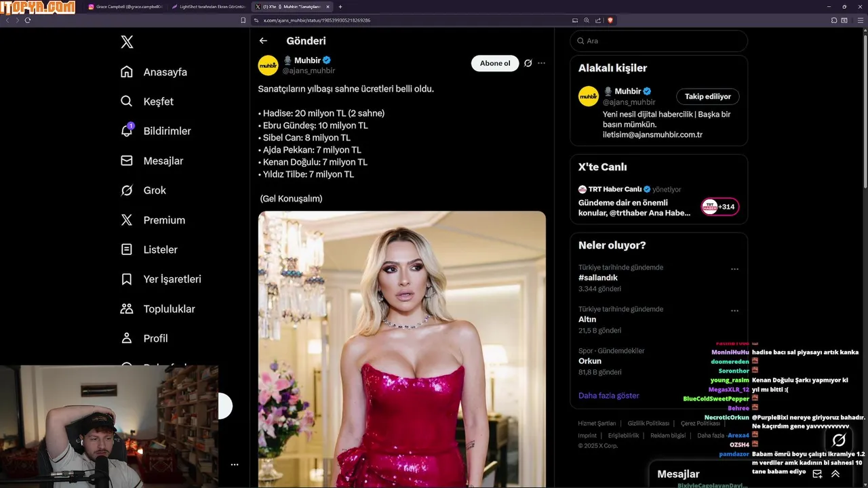Open Muhbir profile in Alakalı kişiler

[x=627, y=91]
